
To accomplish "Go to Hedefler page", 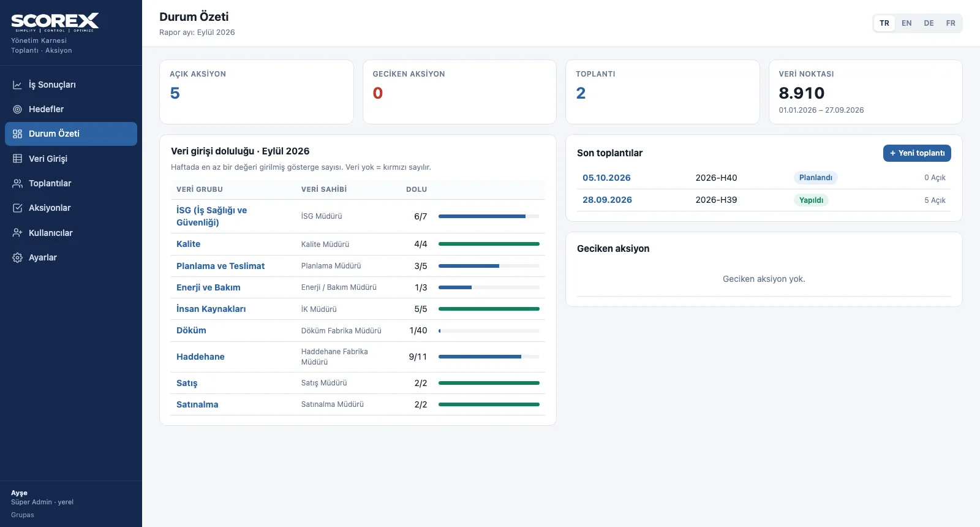I will [x=71, y=109].
